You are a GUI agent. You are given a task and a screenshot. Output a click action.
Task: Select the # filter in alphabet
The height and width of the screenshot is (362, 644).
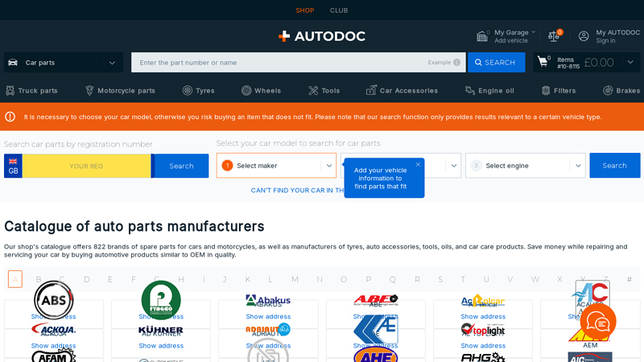point(630,279)
